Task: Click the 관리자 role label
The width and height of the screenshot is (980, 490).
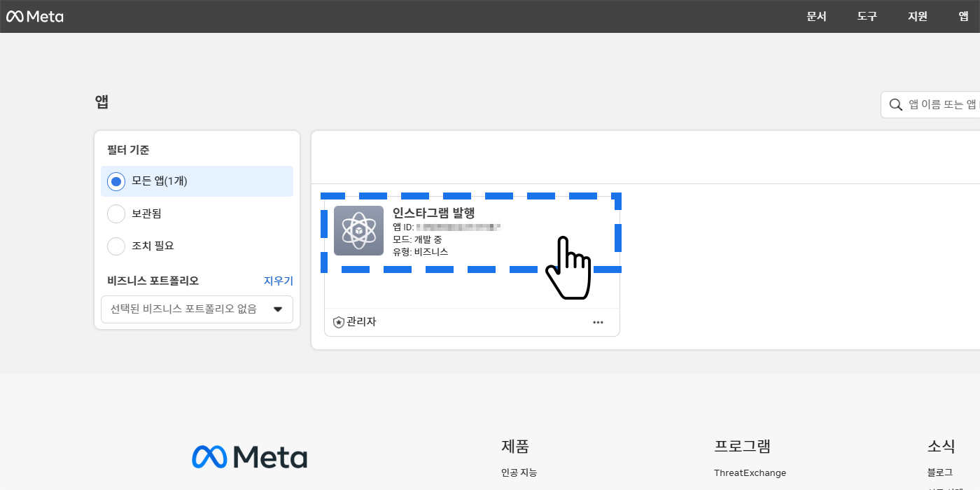Action: (361, 322)
